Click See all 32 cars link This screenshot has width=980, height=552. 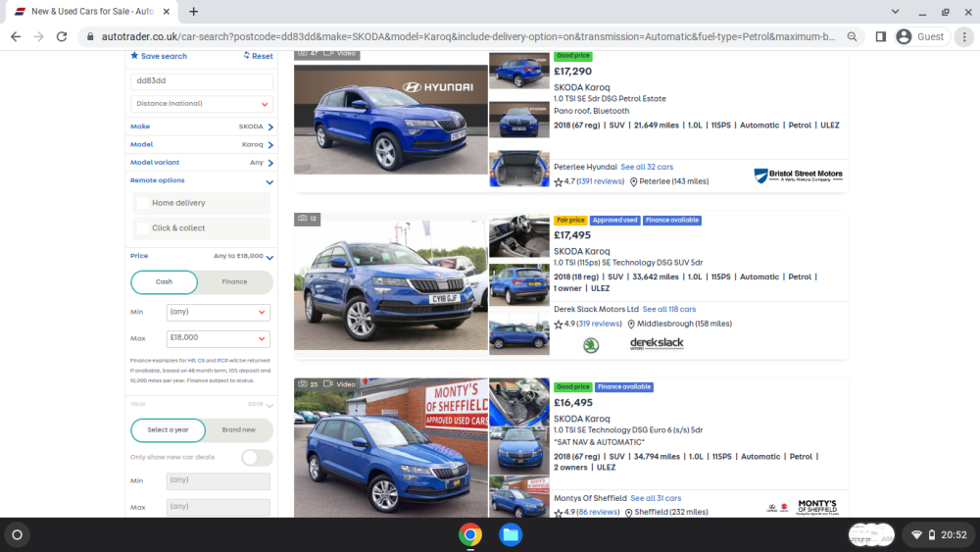click(x=647, y=167)
